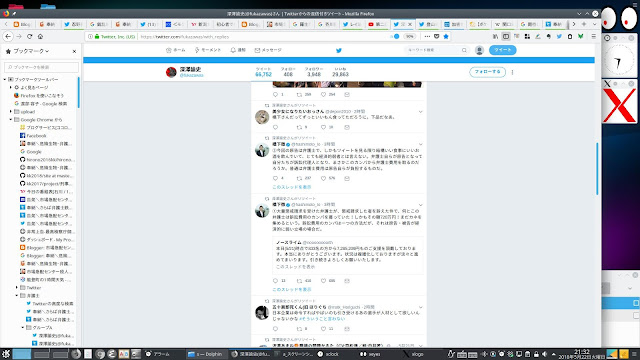Click the KDE application launcher icon

click(5, 354)
